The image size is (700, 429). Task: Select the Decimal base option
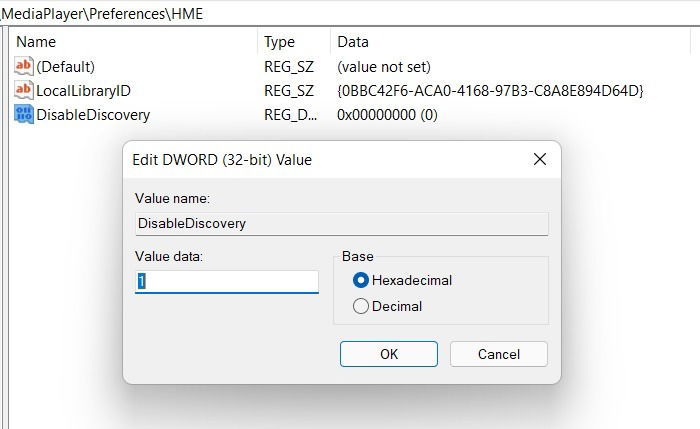[361, 306]
